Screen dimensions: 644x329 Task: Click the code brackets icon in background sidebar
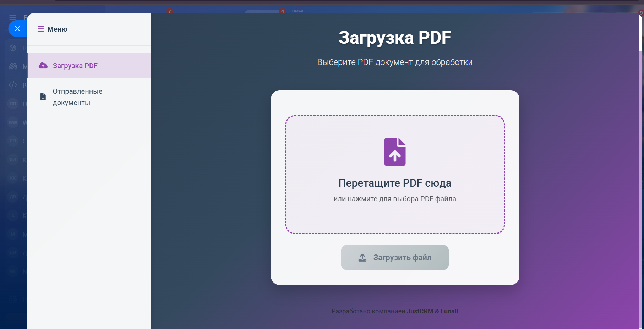point(13,85)
